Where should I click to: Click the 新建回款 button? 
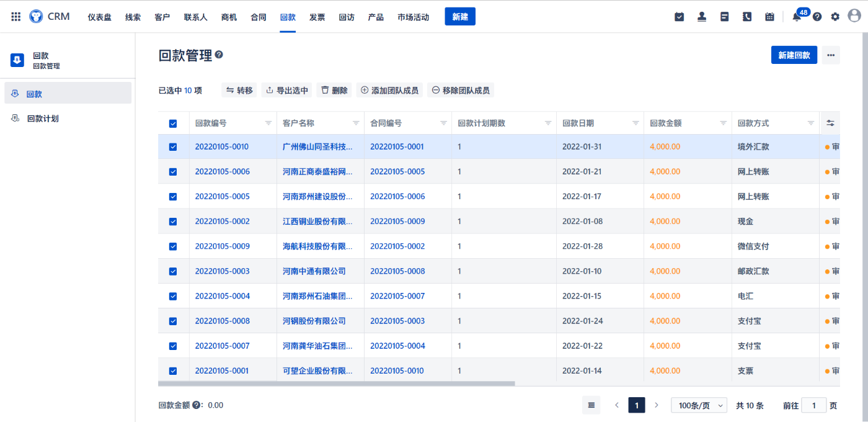794,55
